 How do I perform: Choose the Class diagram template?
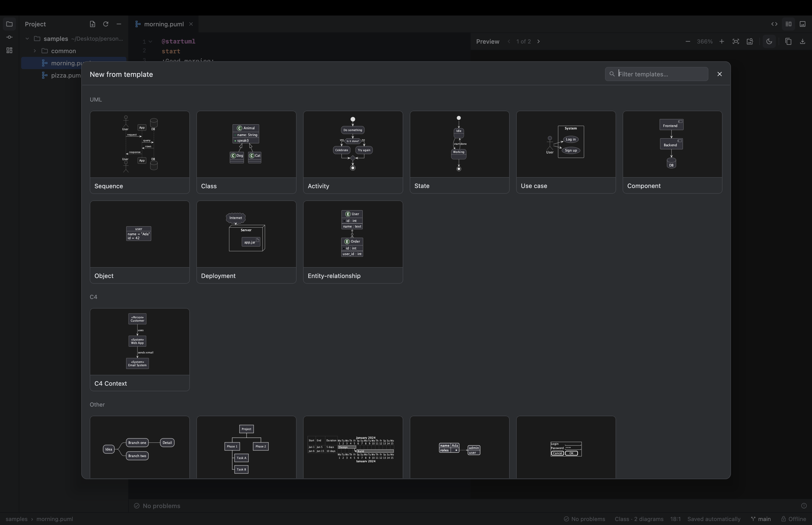[x=246, y=152]
